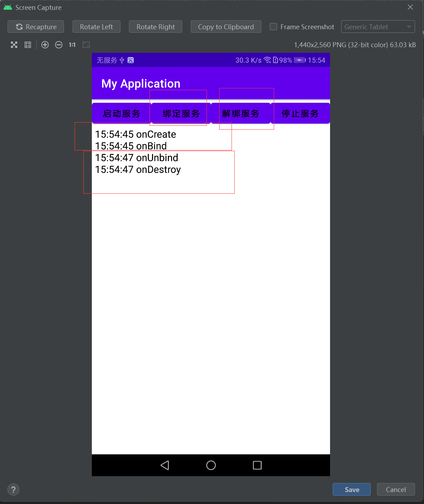Screen dimensions: 424x504
Task: Open help with the question mark icon
Action: 13,490
